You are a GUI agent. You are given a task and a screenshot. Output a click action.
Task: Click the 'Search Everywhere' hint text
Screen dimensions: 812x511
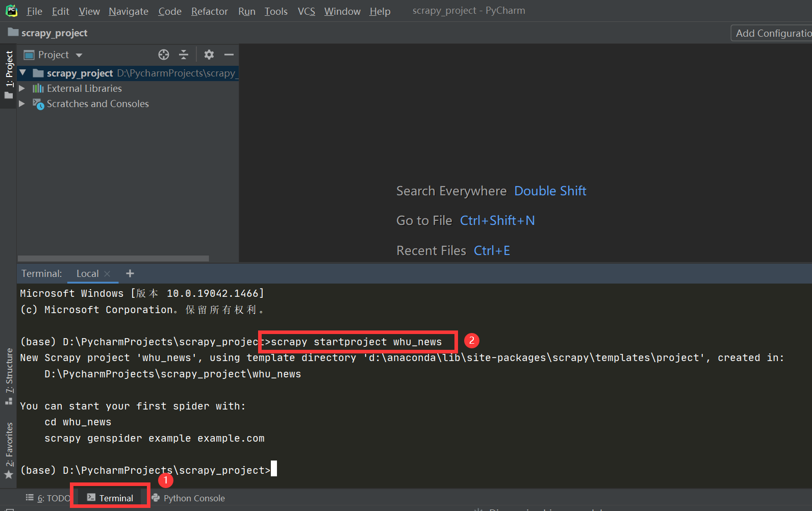coord(451,191)
